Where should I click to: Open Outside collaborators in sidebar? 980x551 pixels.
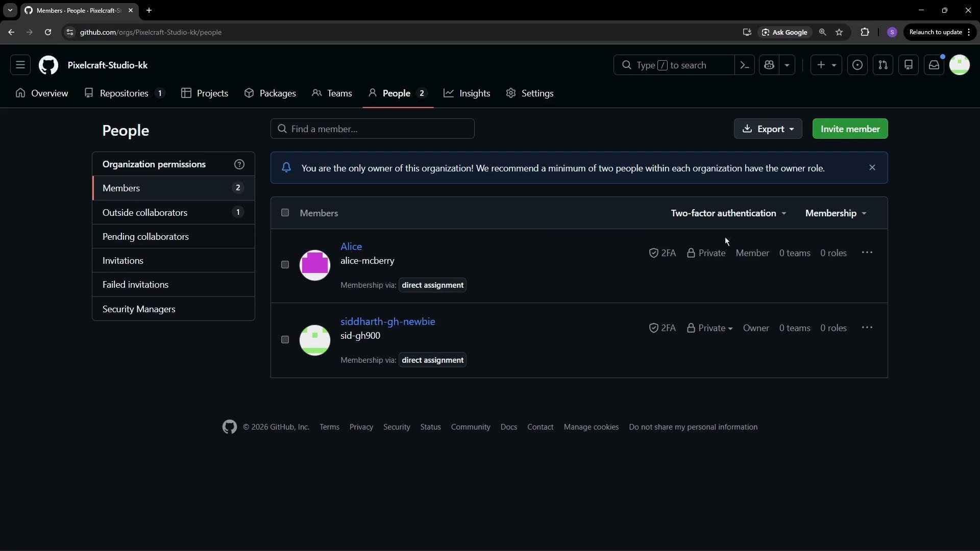tap(174, 212)
